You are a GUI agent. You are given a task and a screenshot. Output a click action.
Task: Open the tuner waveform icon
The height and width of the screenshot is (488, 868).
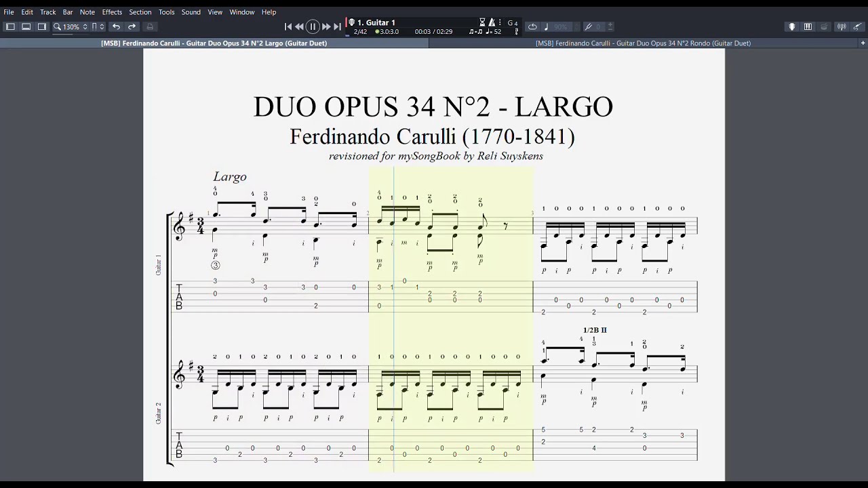842,26
